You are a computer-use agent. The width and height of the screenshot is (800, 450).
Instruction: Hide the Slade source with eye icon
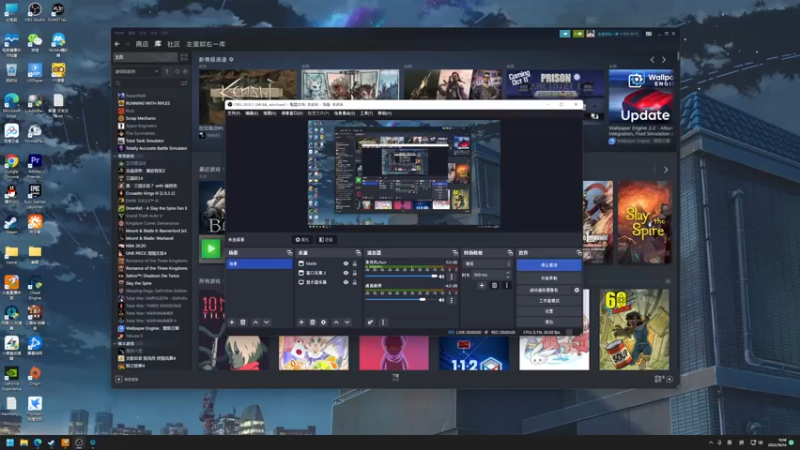[x=346, y=264]
